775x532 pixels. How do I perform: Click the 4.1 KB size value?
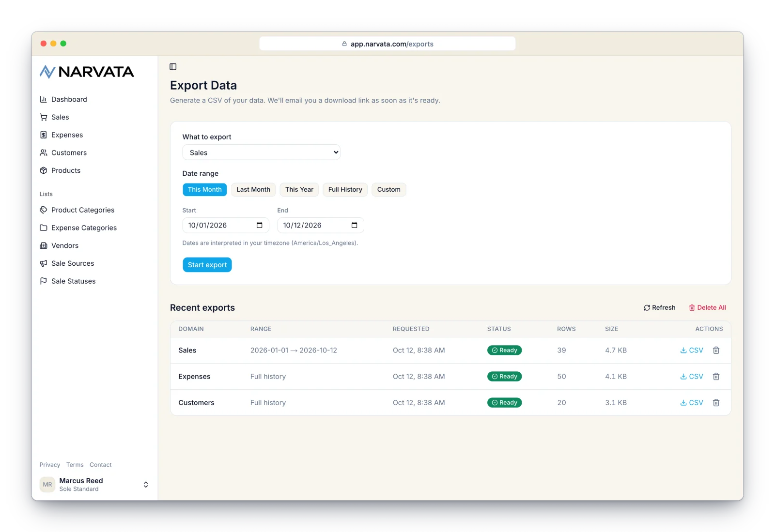coord(616,377)
